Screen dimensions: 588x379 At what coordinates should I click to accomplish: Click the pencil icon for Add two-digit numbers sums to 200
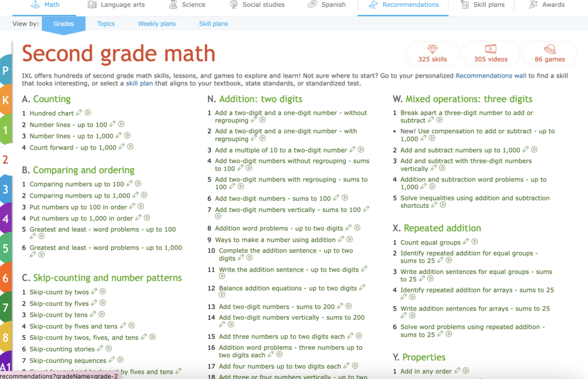coord(340,306)
